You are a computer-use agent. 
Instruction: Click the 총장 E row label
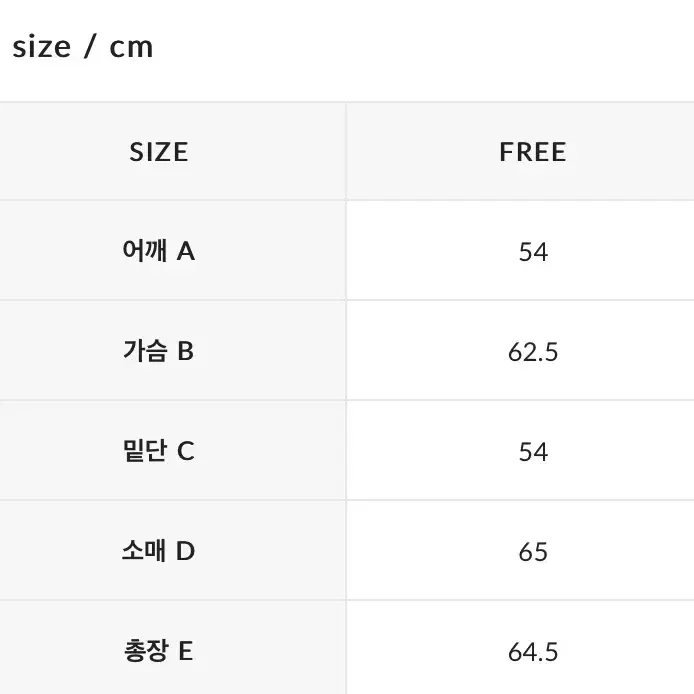pyautogui.click(x=159, y=651)
